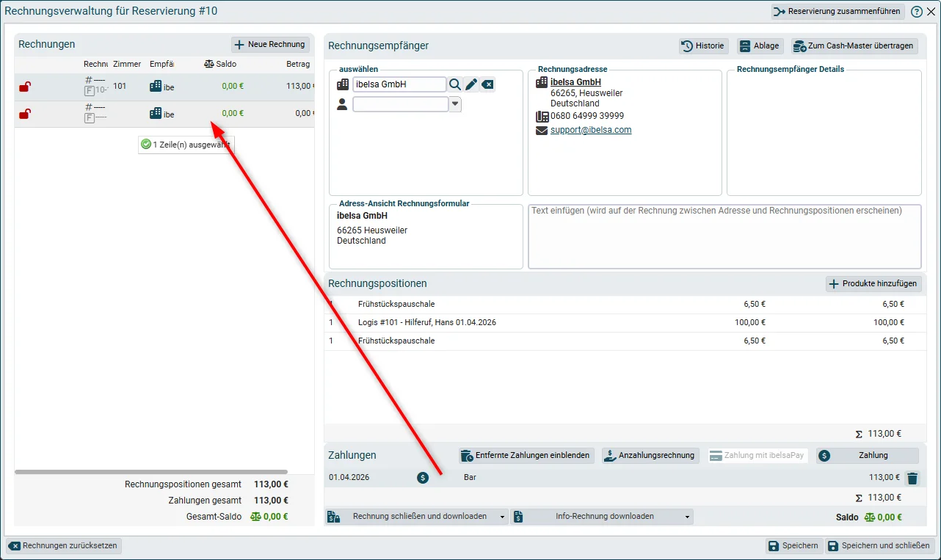Image resolution: width=941 pixels, height=560 pixels.
Task: Open the Historie view
Action: pyautogui.click(x=704, y=46)
